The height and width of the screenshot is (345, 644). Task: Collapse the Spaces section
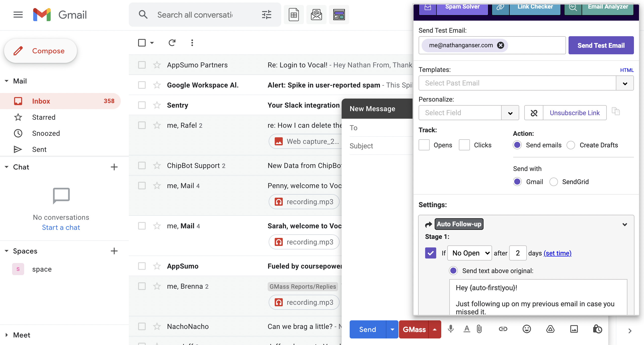[x=7, y=251]
